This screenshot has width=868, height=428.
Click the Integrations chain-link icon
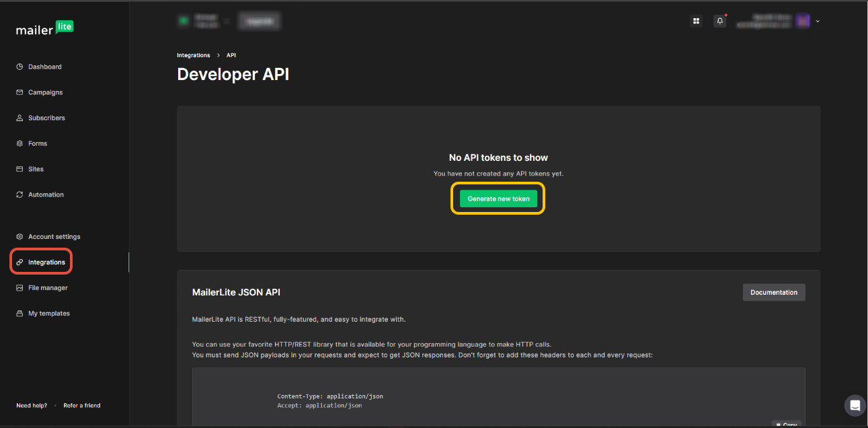[20, 262]
